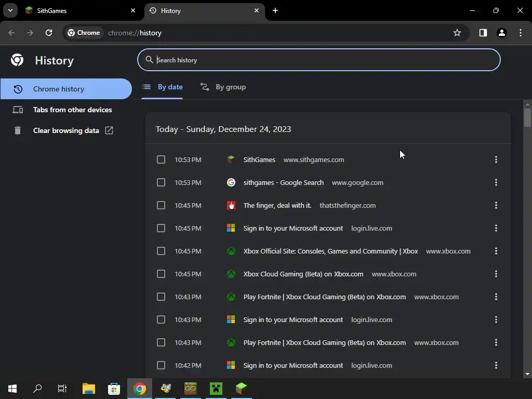Open Chrome's three-dot main menu

tap(521, 33)
